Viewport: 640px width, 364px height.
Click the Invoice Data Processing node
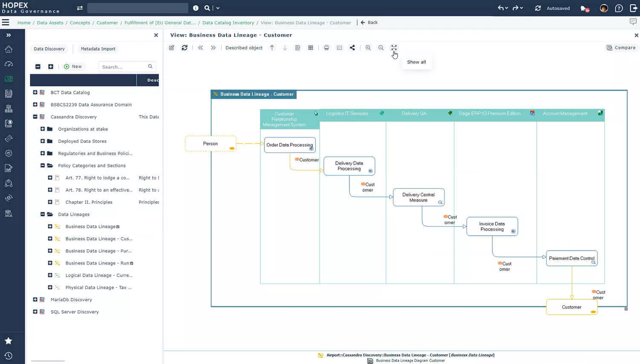pos(492,226)
